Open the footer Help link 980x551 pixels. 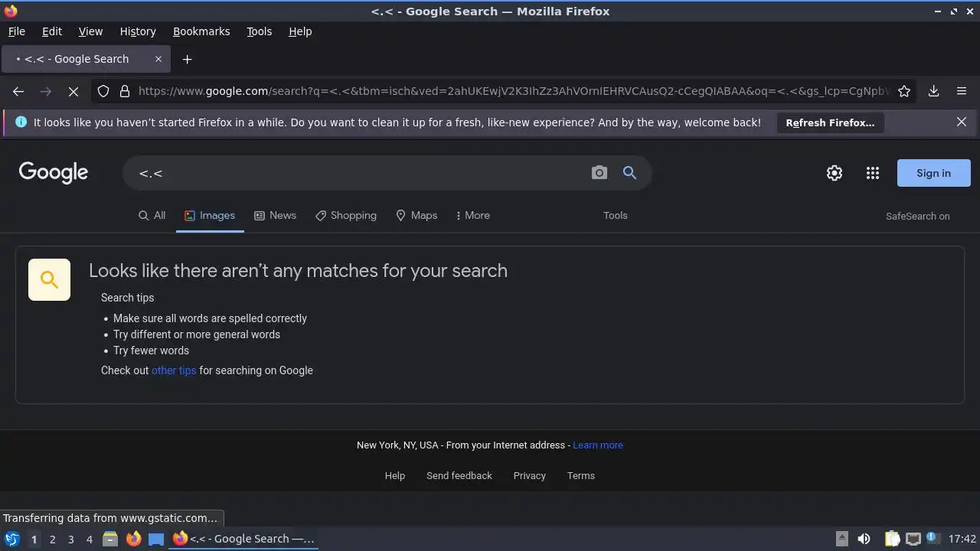click(395, 475)
